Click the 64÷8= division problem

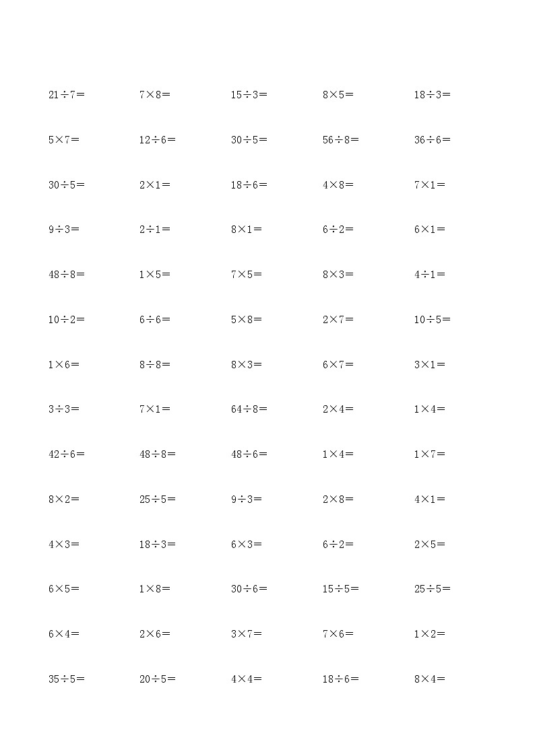click(249, 409)
